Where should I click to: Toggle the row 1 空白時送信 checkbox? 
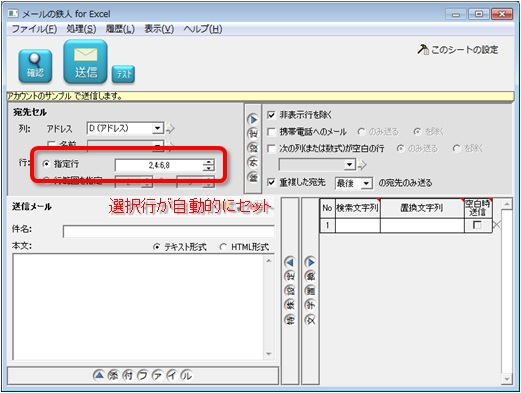(x=478, y=225)
